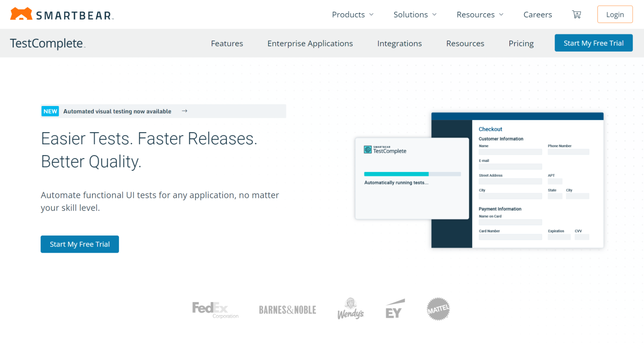Click the automatically running tests progress bar
Screen dimensions: 644x354
coord(412,174)
